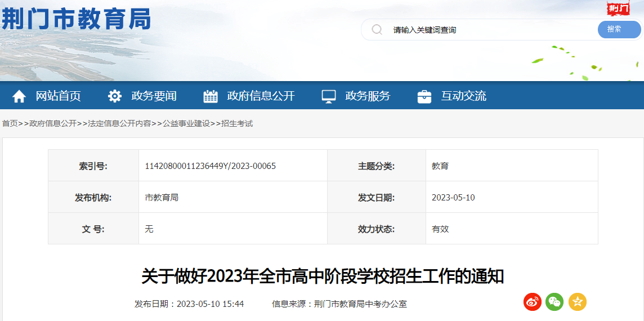Open the 网站首页 menu item

(59, 96)
